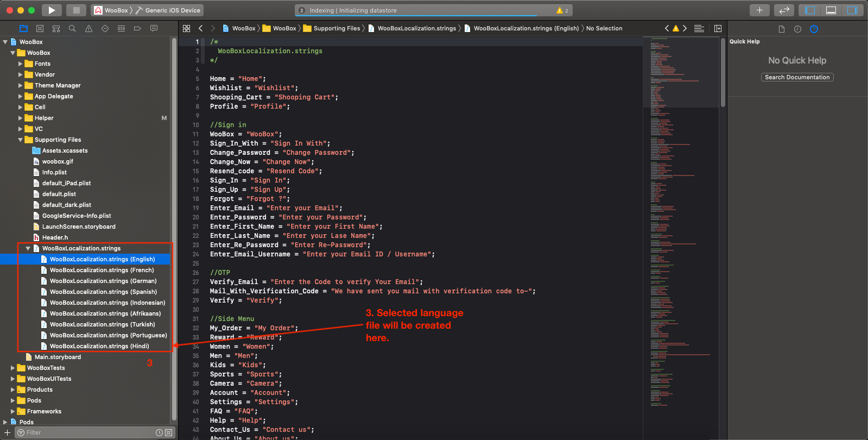Image resolution: width=868 pixels, height=440 pixels.
Task: Click the WooBox project breadcrumb
Action: pyautogui.click(x=239, y=28)
